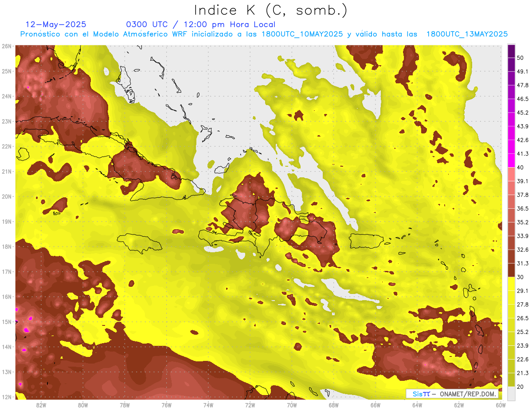Click the "1800UTC_13MAY2025" valid-until time text
Image resolution: width=532 pixels, height=411 pixels.
467,34
